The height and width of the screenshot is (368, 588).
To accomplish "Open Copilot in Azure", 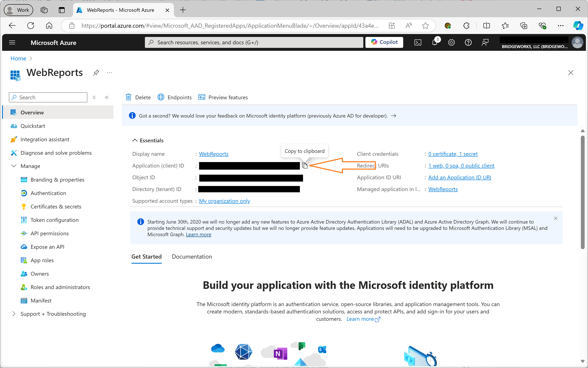I will tap(384, 42).
